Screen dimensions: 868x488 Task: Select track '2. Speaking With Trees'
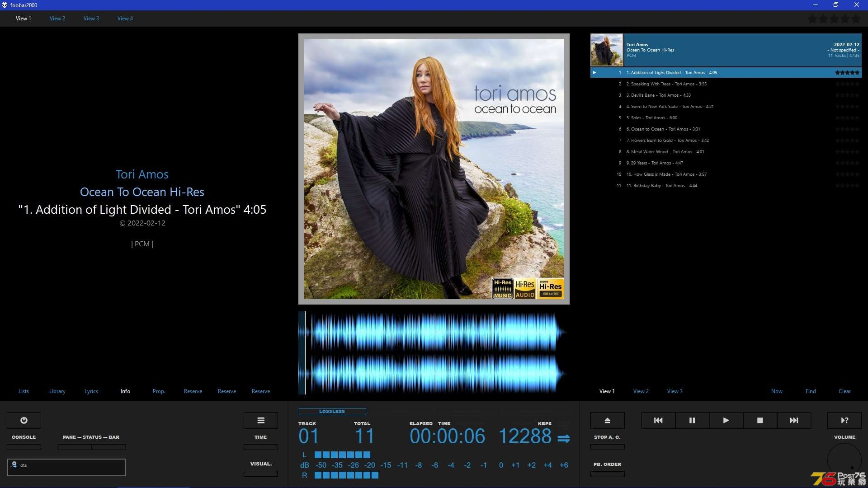click(x=726, y=84)
